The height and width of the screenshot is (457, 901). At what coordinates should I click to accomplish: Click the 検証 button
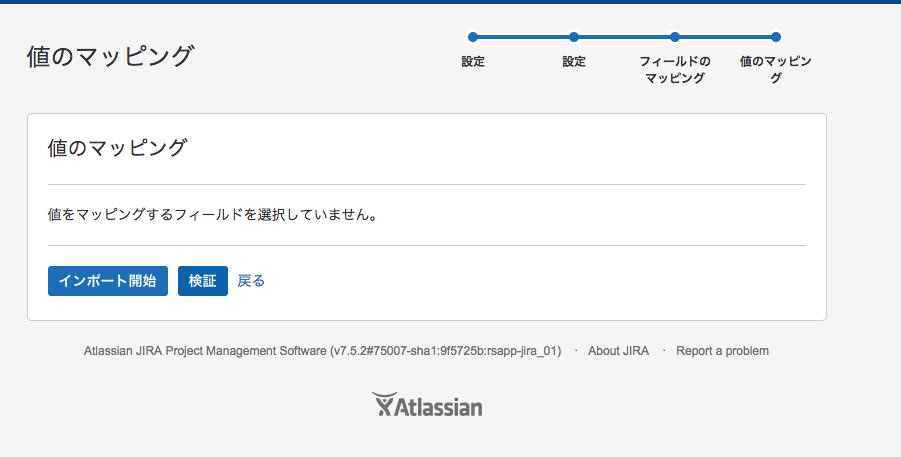pyautogui.click(x=203, y=281)
